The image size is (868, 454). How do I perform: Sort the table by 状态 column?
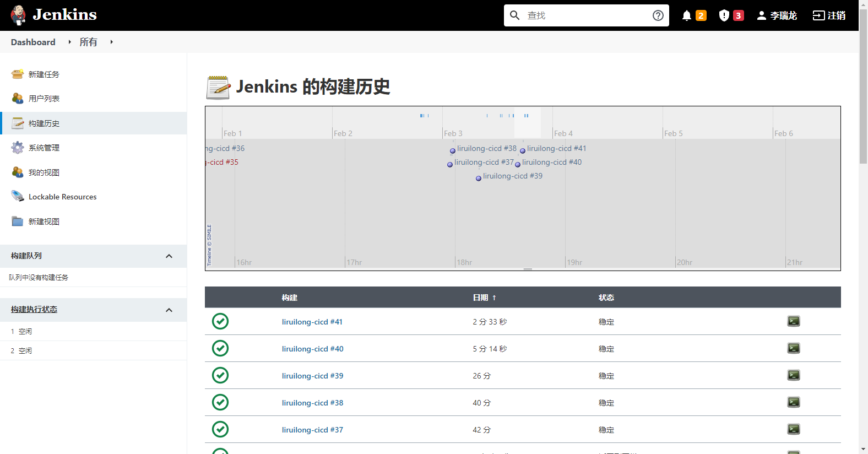tap(606, 298)
